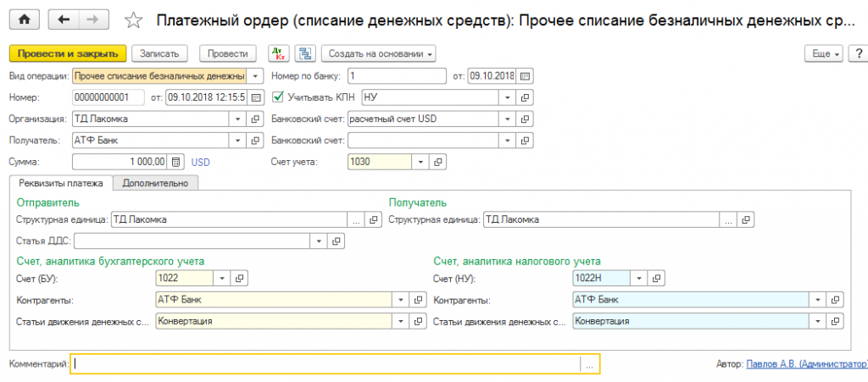868x382 pixels.
Task: Open sender Структурная единица item form
Action: click(374, 219)
